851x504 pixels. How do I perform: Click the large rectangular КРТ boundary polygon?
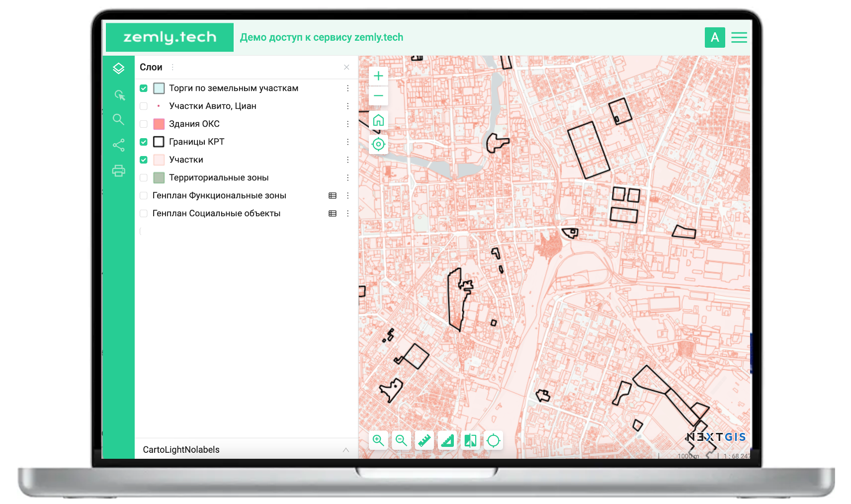[589, 150]
